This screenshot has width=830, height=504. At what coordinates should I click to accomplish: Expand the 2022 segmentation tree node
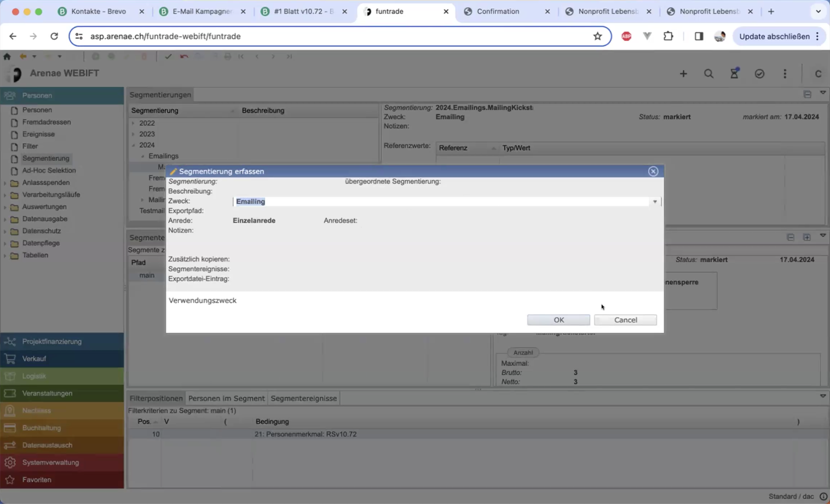134,123
